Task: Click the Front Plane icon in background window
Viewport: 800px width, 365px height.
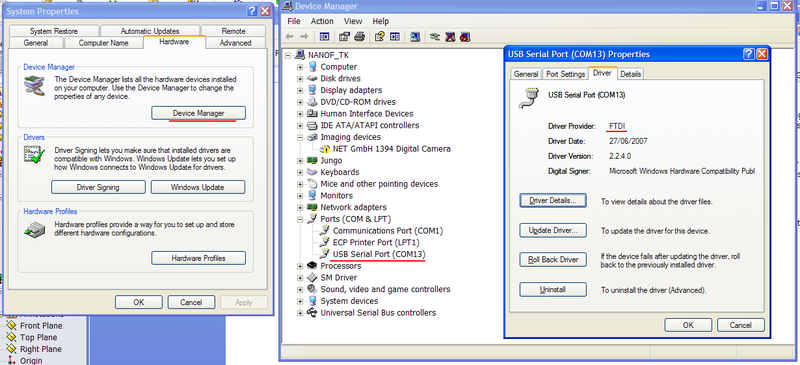Action: 11,325
